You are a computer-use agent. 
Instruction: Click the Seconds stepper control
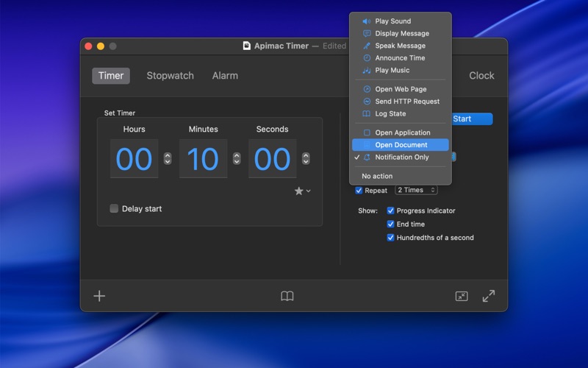coord(306,158)
